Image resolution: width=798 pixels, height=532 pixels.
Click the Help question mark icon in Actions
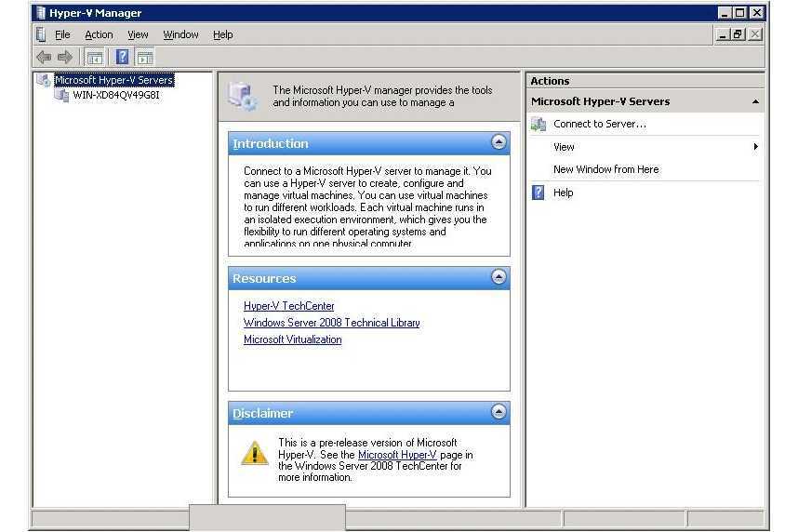(539, 193)
